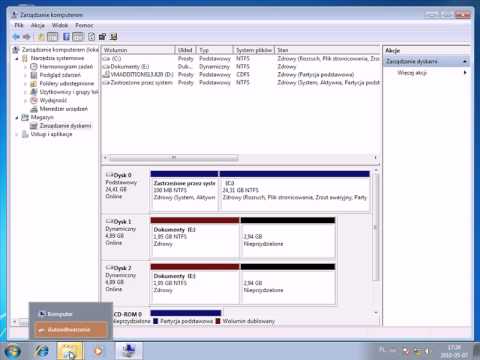
Task: Click the Back arrow in the toolbar
Action: 16,37
